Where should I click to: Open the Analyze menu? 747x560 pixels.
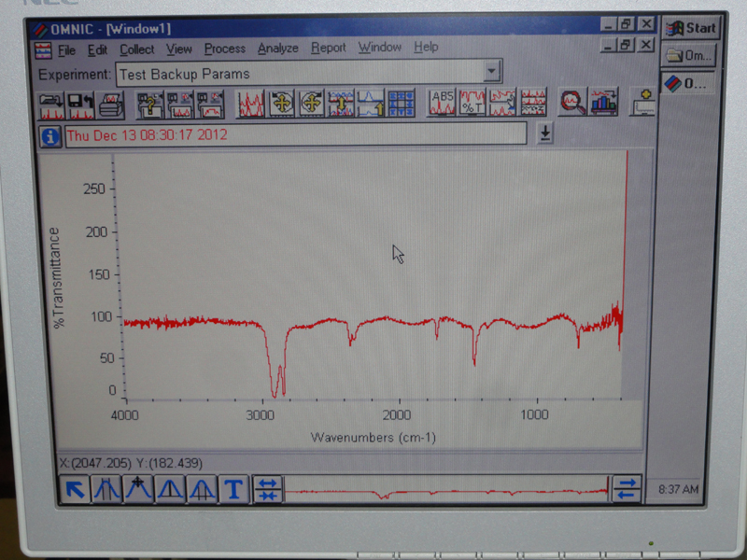point(277,49)
